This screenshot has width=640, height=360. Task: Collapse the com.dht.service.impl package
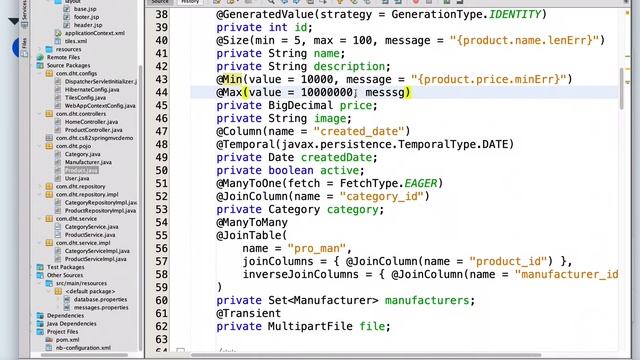(40, 243)
